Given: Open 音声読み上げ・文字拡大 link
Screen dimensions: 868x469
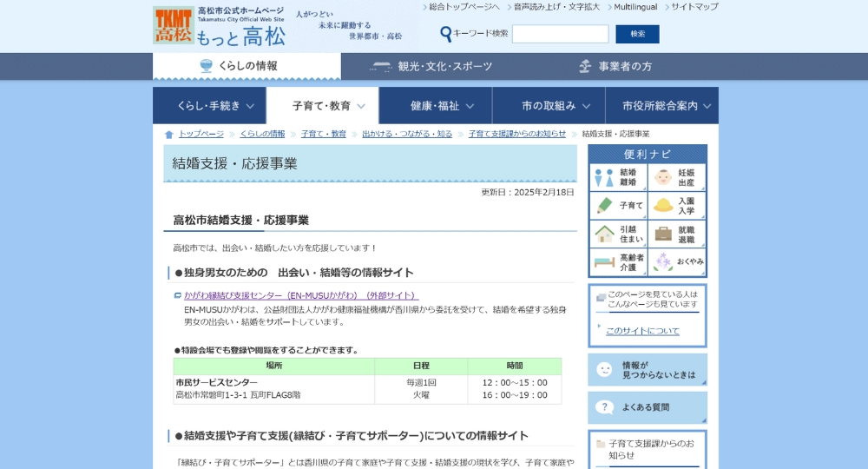Looking at the screenshot, I should [556, 7].
